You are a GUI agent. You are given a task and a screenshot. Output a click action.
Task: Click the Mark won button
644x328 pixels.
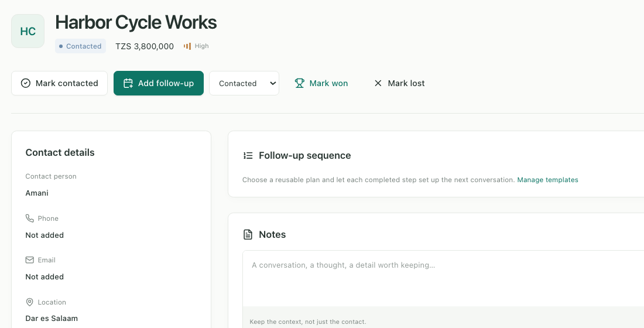[321, 83]
